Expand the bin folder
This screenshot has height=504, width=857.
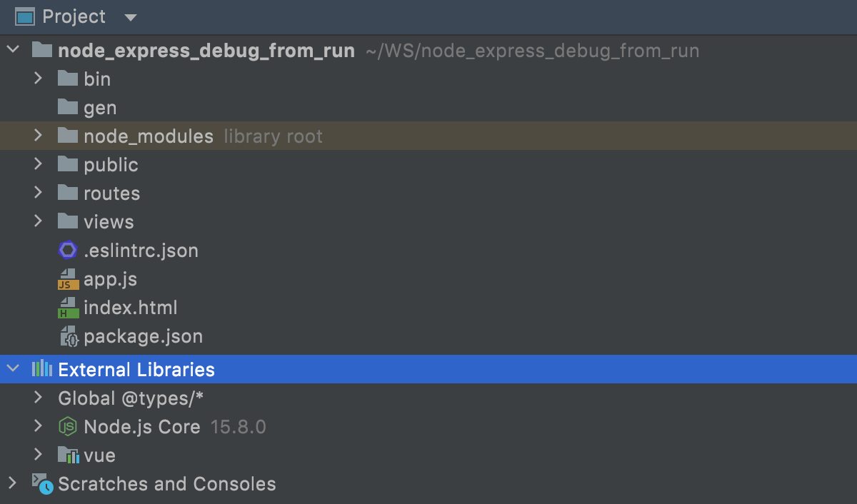tap(37, 79)
